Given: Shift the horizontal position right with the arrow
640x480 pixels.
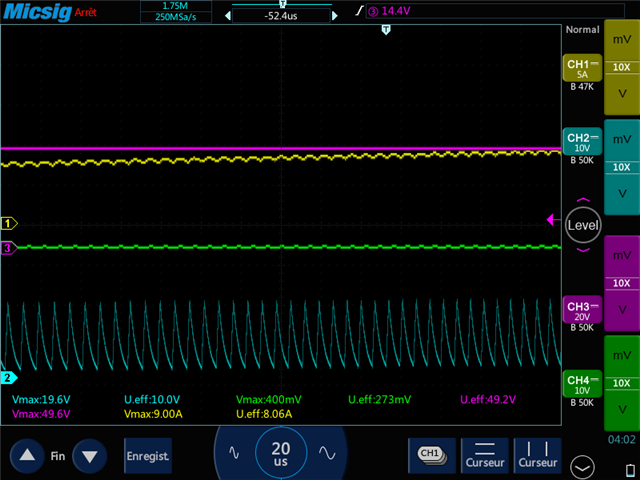Looking at the screenshot, I should click(335, 16).
